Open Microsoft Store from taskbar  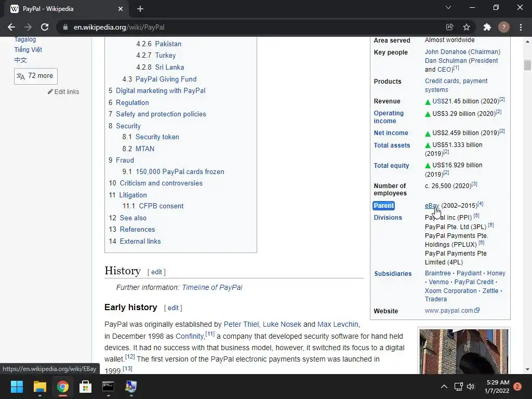[86, 387]
